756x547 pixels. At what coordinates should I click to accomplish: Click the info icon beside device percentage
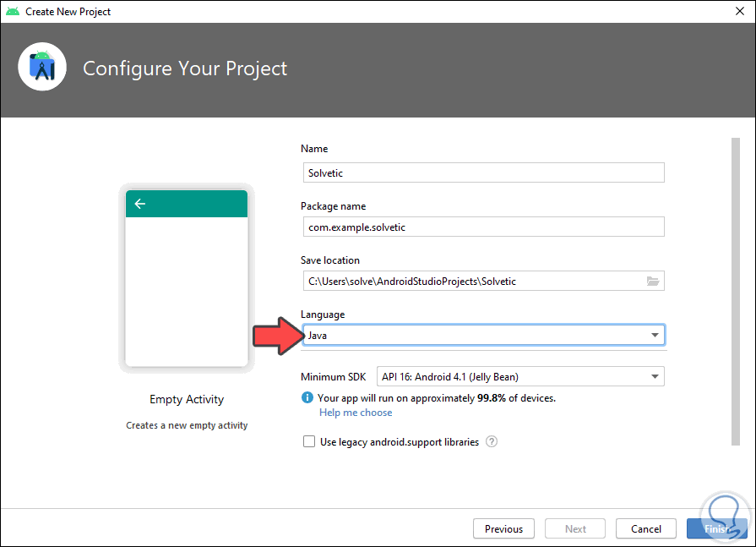(x=307, y=397)
